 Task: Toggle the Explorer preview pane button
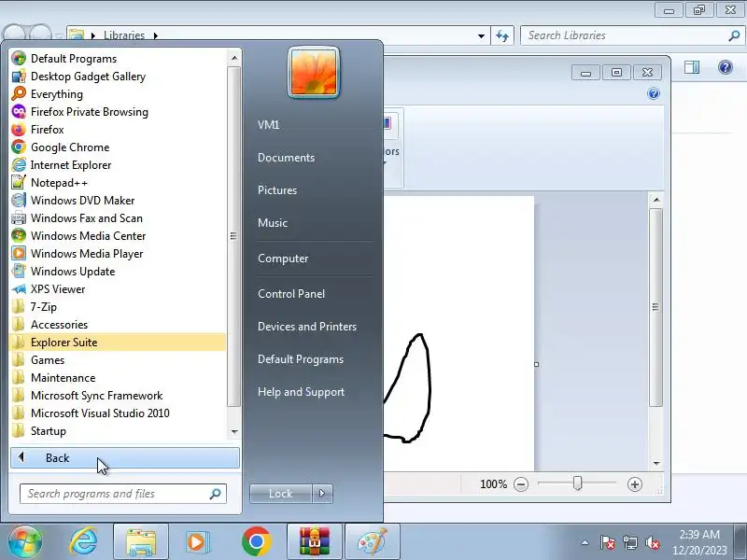coord(692,67)
